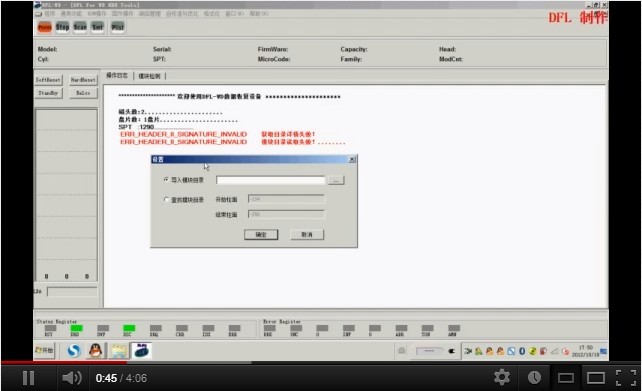Select the 重建模块目录 radio option

166,199
